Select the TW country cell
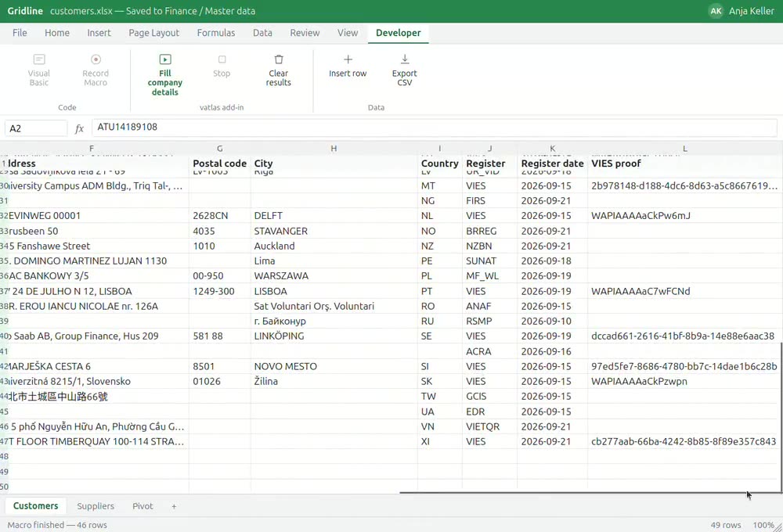This screenshot has height=532, width=783. click(x=439, y=396)
